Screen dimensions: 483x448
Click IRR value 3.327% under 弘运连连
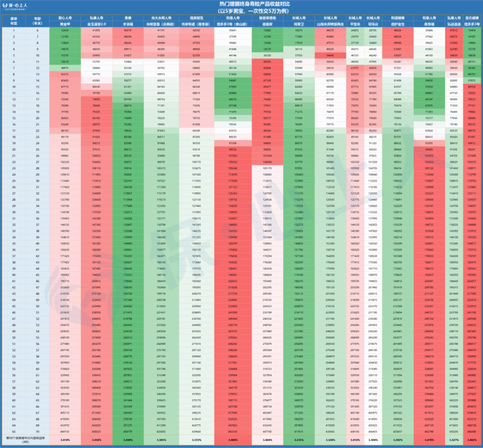click(x=454, y=440)
